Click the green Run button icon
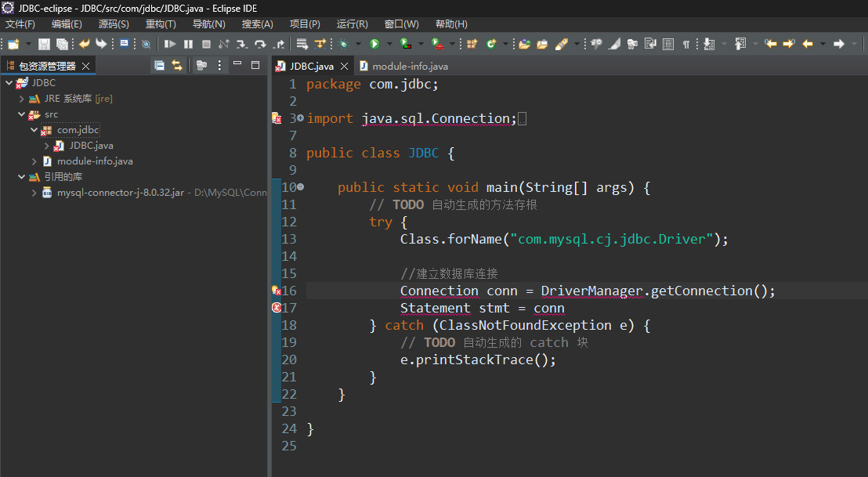 pyautogui.click(x=374, y=44)
